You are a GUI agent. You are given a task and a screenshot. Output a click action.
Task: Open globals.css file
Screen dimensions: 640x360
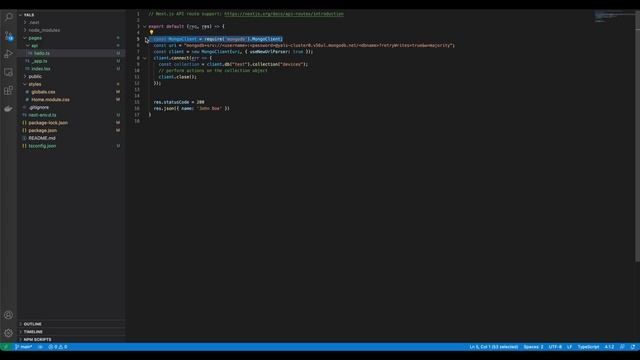[x=71, y=92]
